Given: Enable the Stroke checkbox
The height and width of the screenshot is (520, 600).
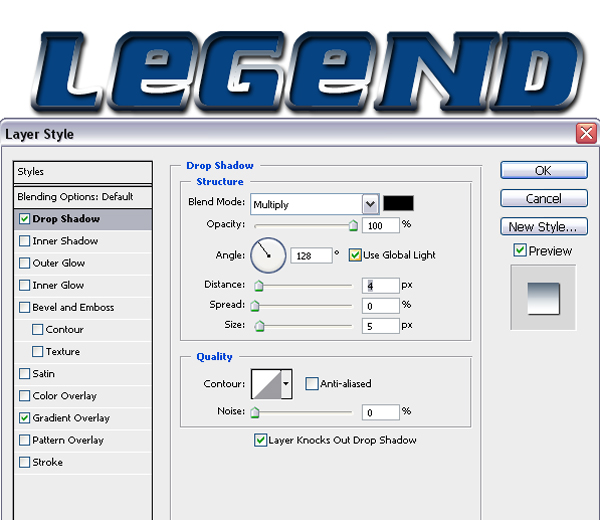Looking at the screenshot, I should click(24, 462).
